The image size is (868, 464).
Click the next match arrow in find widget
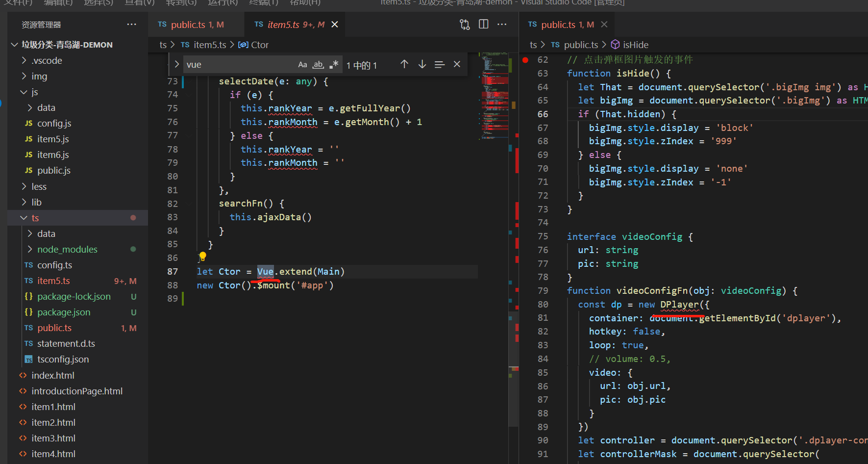point(422,64)
